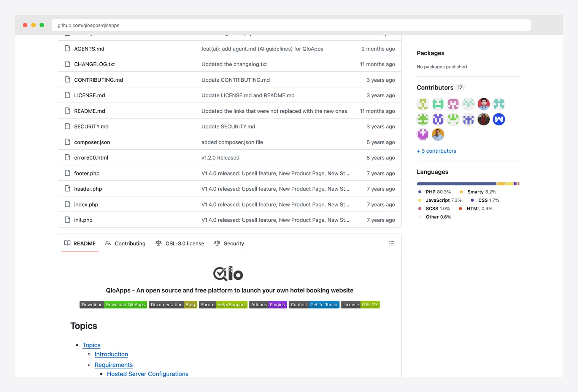This screenshot has height=392, width=578.
Task: Open the '+ 3 contributors' link
Action: (x=437, y=151)
